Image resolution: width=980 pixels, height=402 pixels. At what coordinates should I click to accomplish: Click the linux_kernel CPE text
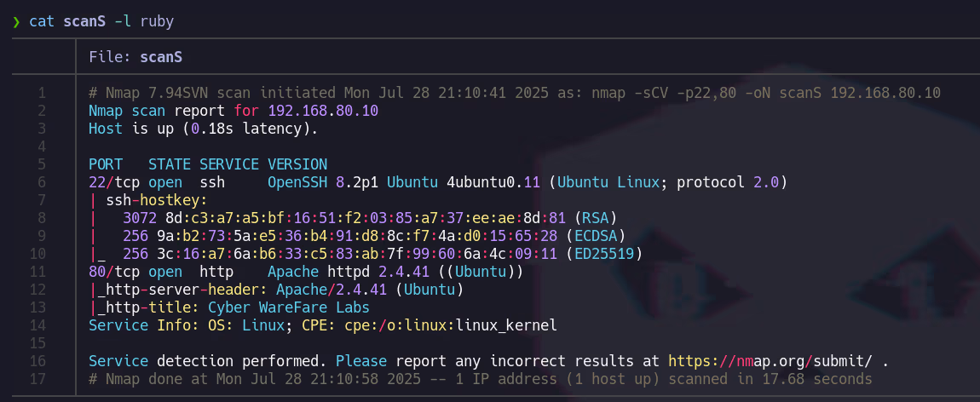(506, 325)
